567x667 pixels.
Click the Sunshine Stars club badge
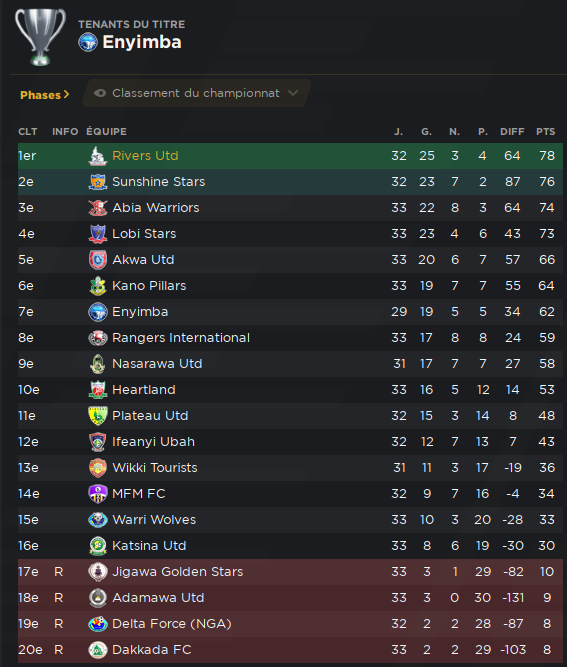pos(98,182)
